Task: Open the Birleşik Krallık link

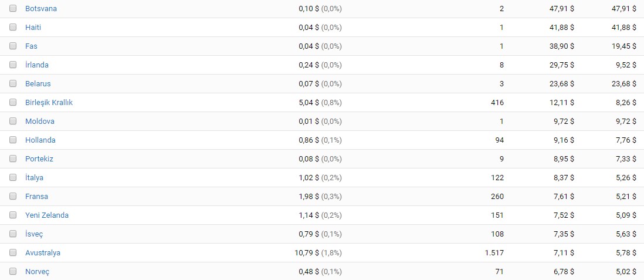Action: (49, 102)
